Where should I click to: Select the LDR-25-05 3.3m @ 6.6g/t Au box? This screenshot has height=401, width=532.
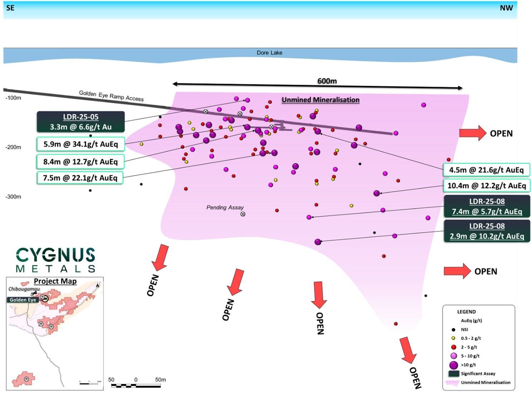[x=81, y=122]
